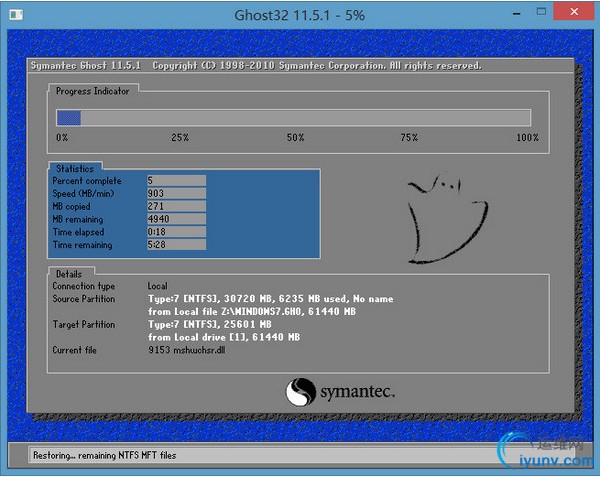
Task: Minimize the Ghost32 window
Action: (x=517, y=13)
